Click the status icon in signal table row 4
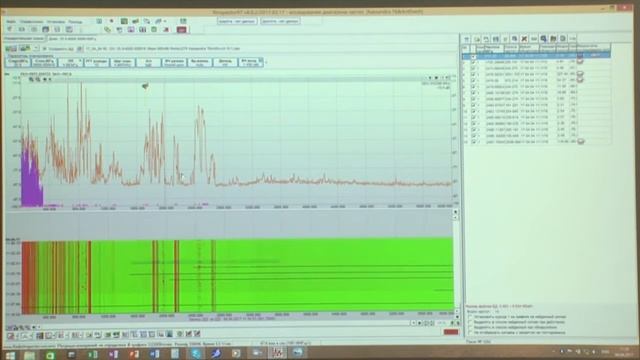The width and height of the screenshot is (640, 360). point(580,74)
